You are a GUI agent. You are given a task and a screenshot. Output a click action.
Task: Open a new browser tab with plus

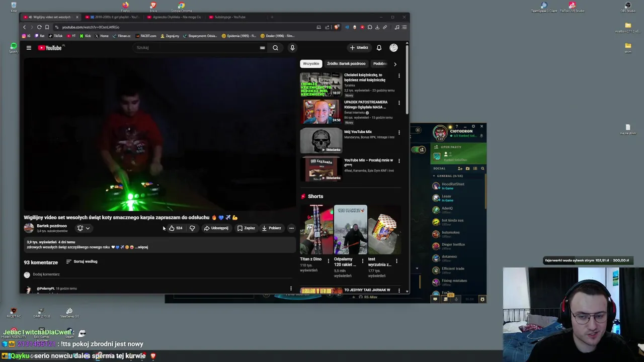[x=272, y=17]
